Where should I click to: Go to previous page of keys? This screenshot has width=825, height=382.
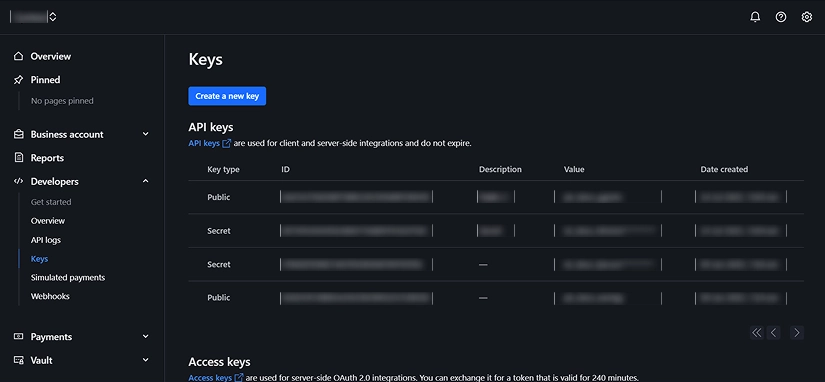click(x=773, y=333)
